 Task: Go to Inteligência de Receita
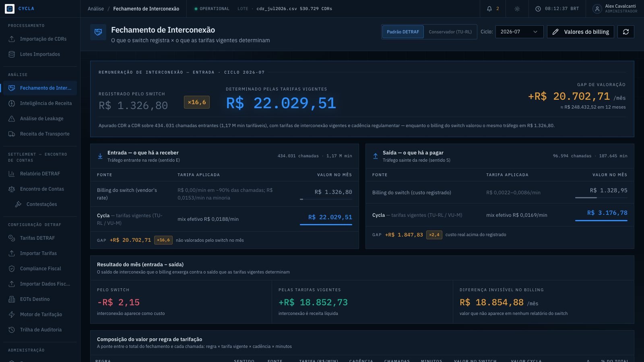pos(40,103)
